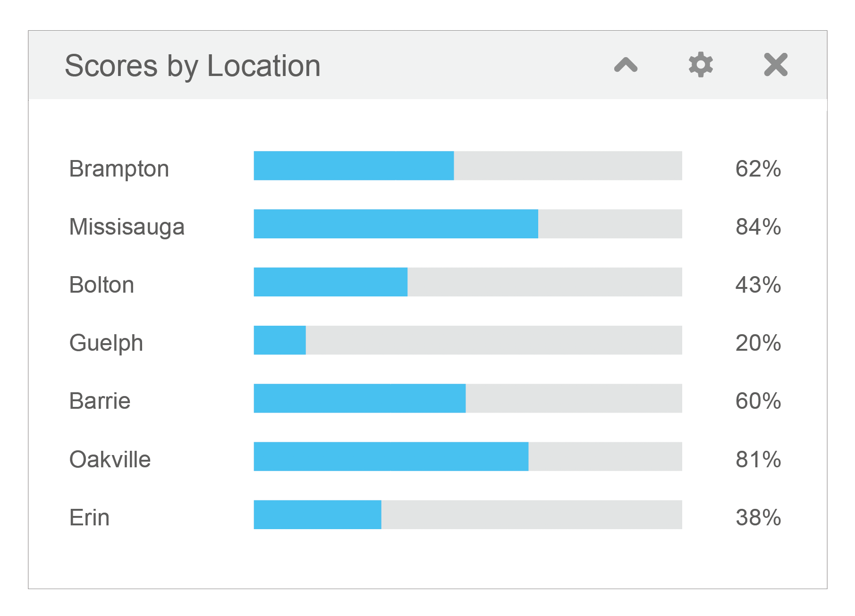Select the Missisauga location label

click(127, 227)
